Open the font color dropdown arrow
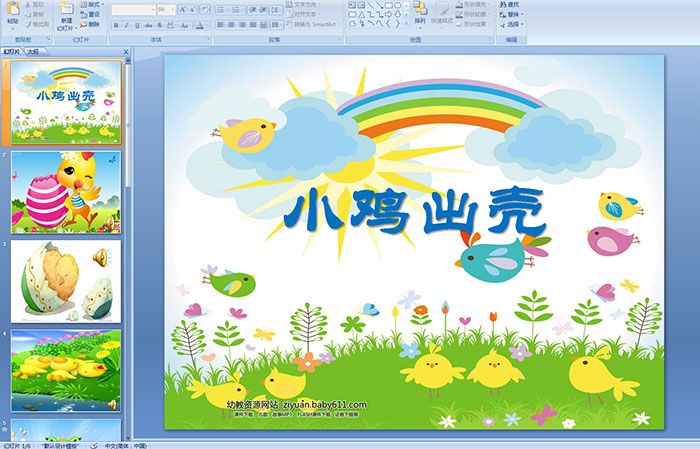Image resolution: width=700 pixels, height=449 pixels. (x=207, y=25)
